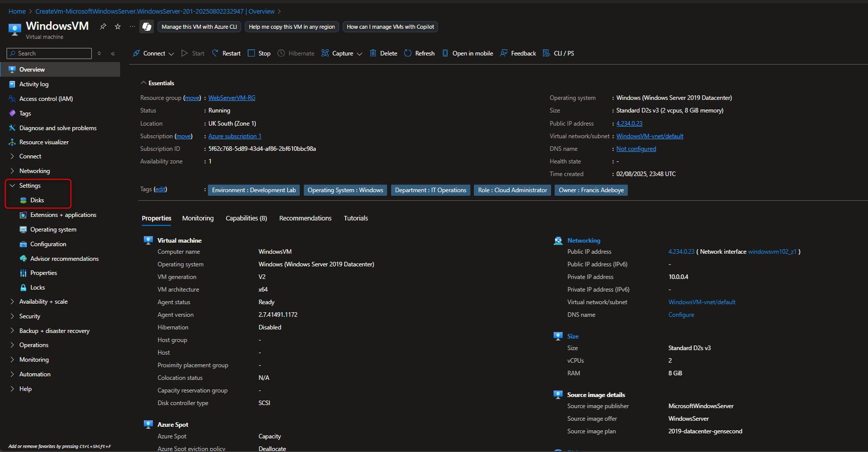The width and height of the screenshot is (868, 452).
Task: Expand Backup + disaster recovery
Action: 54,331
